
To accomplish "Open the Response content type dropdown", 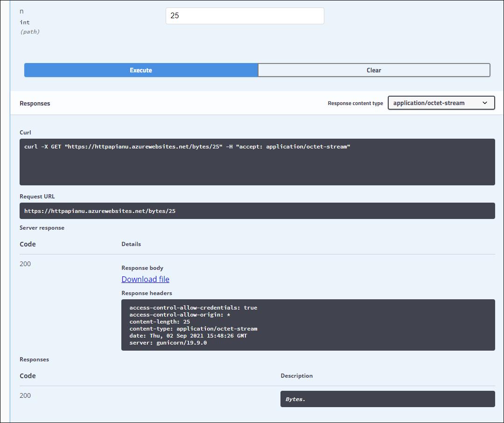I will 441,103.
